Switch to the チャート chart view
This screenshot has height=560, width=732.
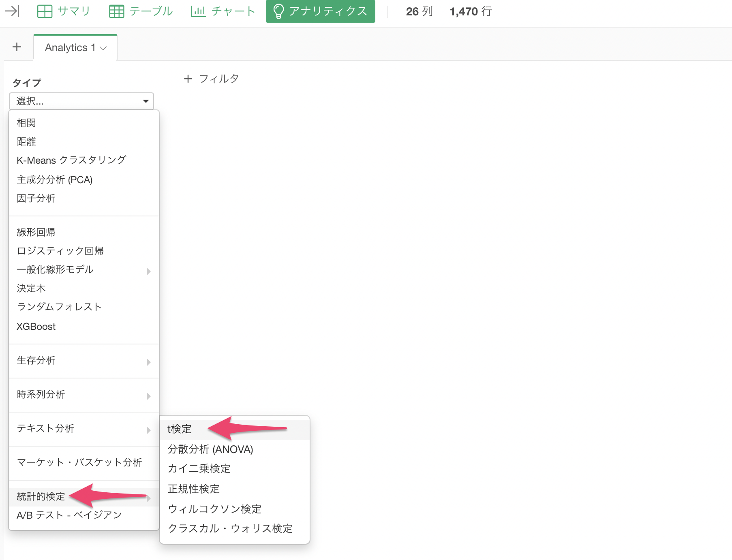223,11
